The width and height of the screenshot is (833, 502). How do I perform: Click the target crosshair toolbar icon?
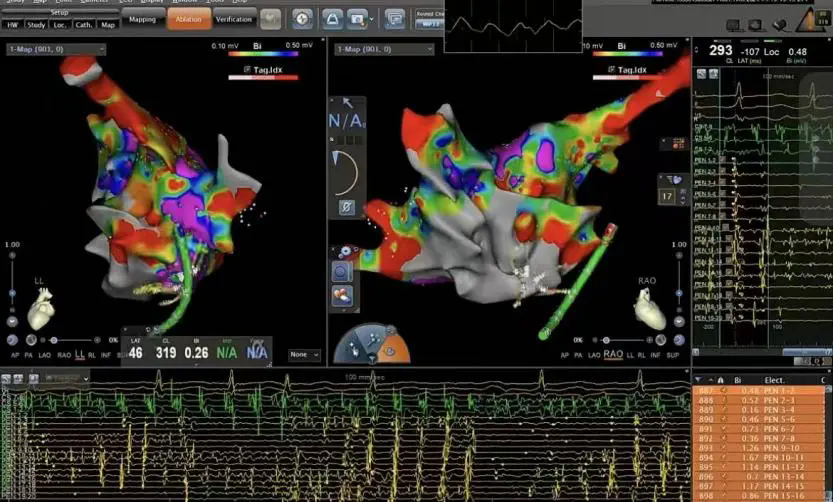(303, 19)
